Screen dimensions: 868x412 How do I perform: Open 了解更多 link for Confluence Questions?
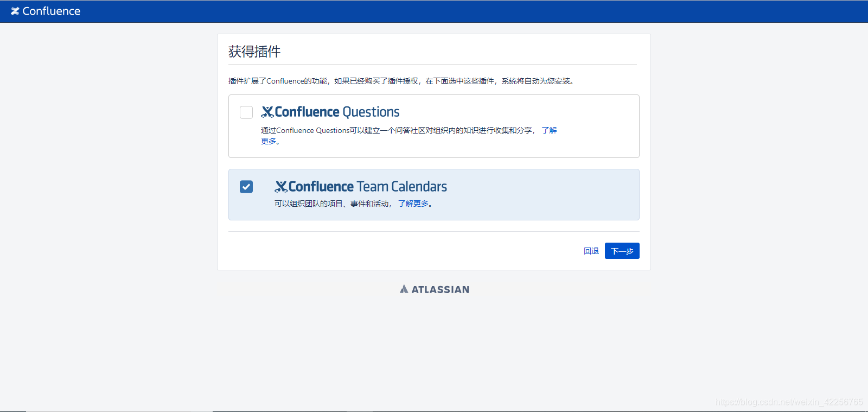tap(549, 130)
